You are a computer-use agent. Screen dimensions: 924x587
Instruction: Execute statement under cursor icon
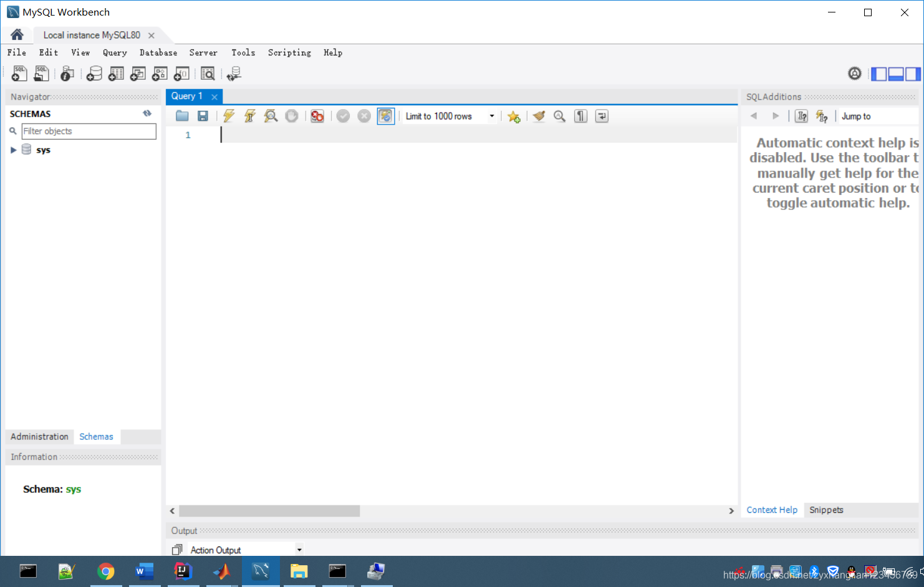[x=250, y=116]
